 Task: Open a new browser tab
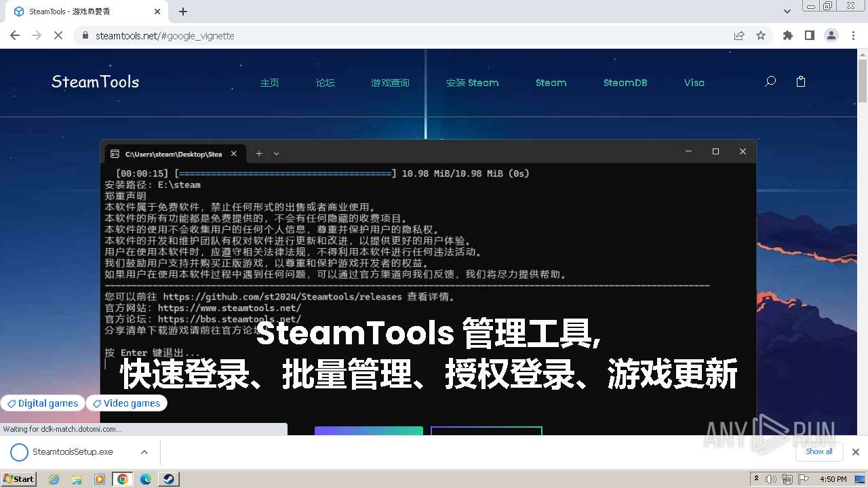(x=183, y=12)
